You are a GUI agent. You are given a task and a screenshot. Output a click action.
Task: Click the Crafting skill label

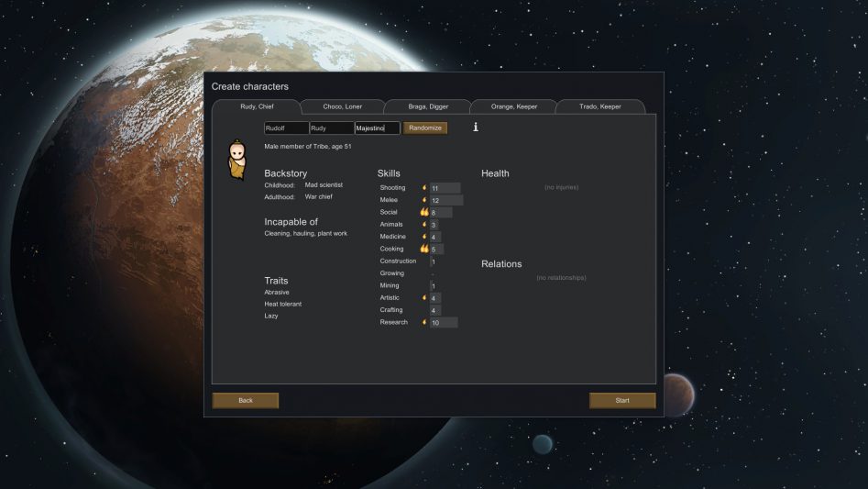click(390, 309)
